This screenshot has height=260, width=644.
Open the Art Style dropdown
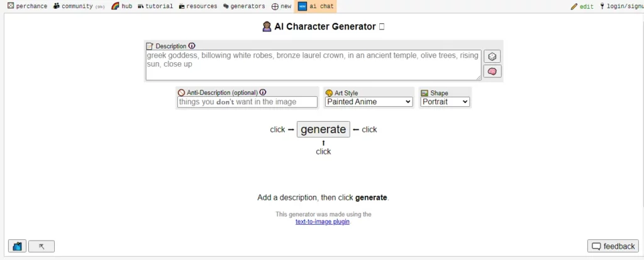tap(369, 102)
